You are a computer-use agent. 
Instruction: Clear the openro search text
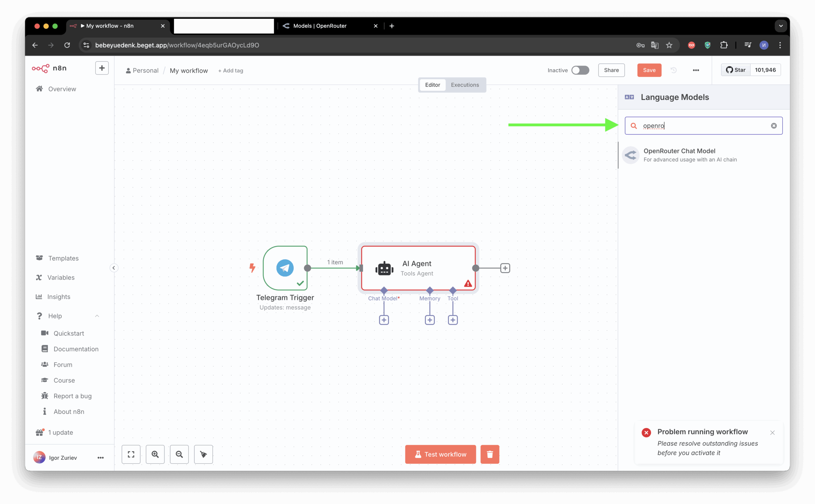click(774, 126)
